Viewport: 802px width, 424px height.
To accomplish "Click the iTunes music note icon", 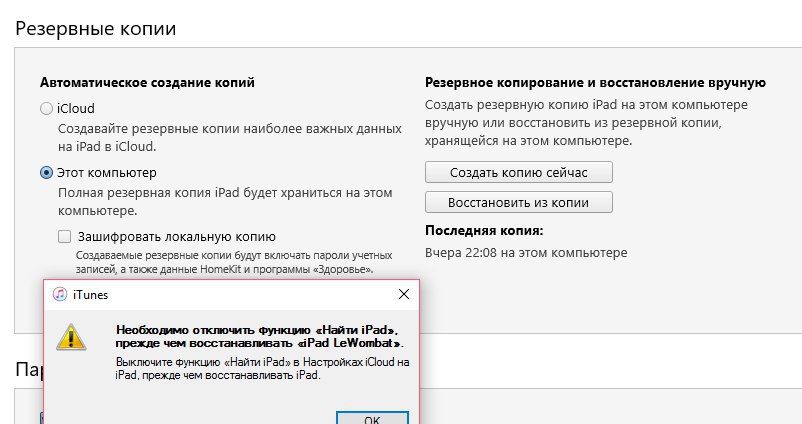I will [60, 294].
